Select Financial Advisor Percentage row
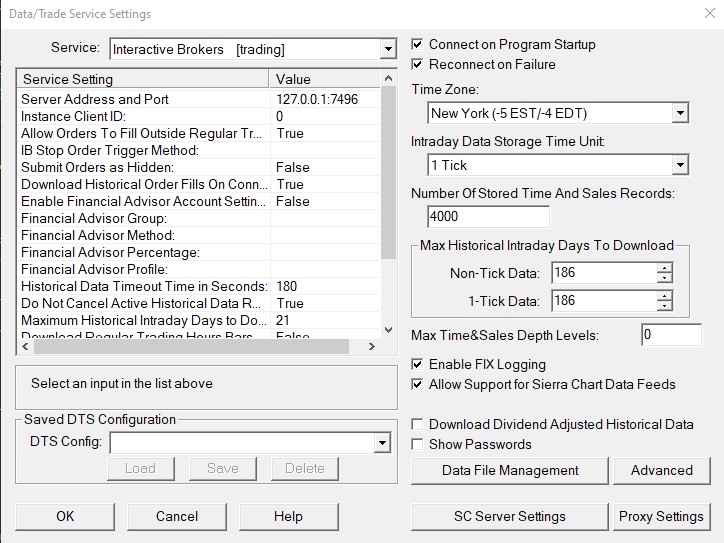Image resolution: width=724 pixels, height=543 pixels. (x=199, y=253)
